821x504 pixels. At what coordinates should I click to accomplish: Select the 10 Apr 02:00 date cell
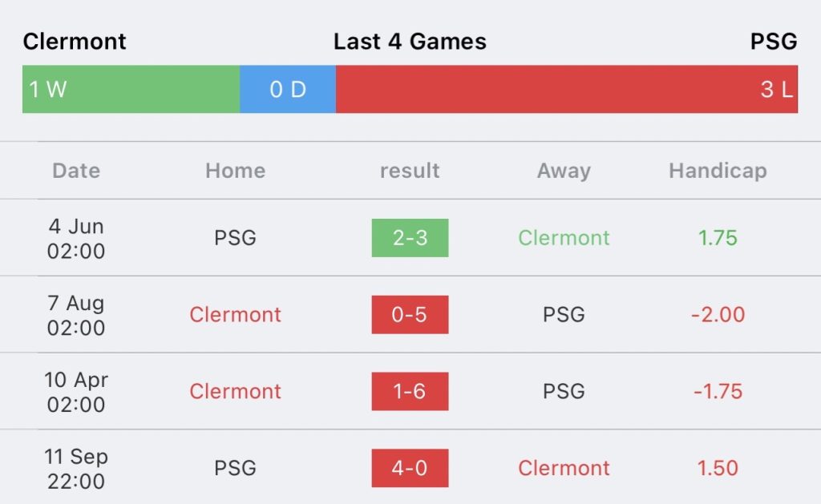76,392
